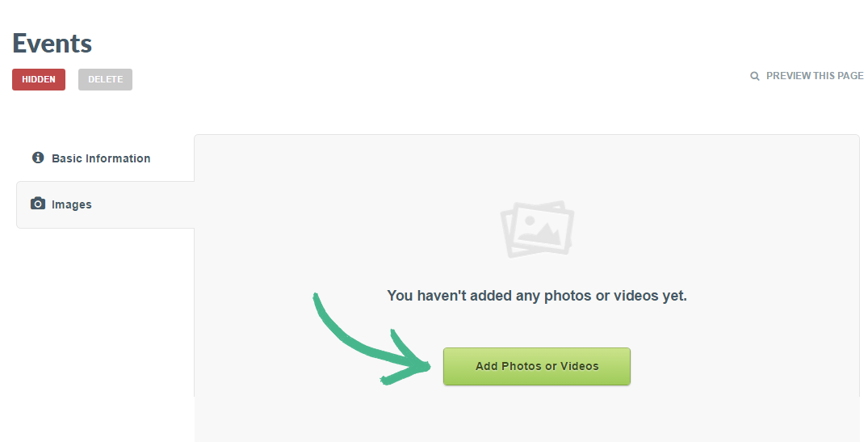Click the camera icon next to Images
The image size is (868, 442).
pyautogui.click(x=38, y=204)
